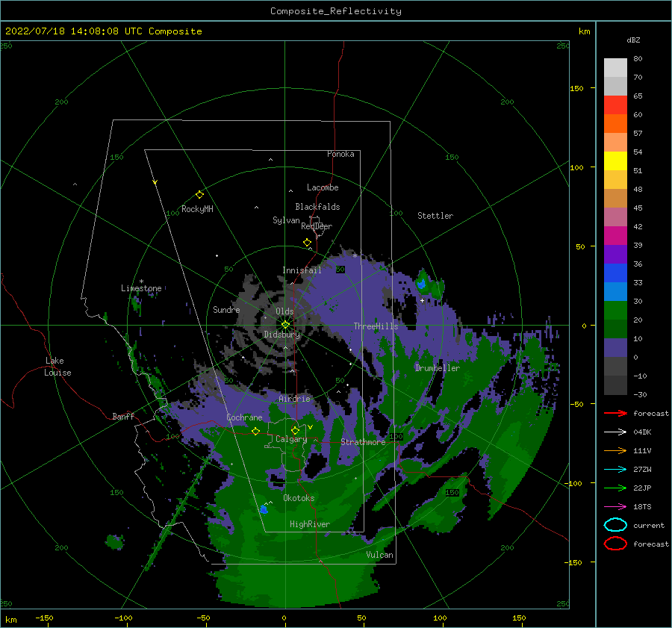Click the Sylvan label
Viewport: 672px width, 628px height.
(x=286, y=220)
